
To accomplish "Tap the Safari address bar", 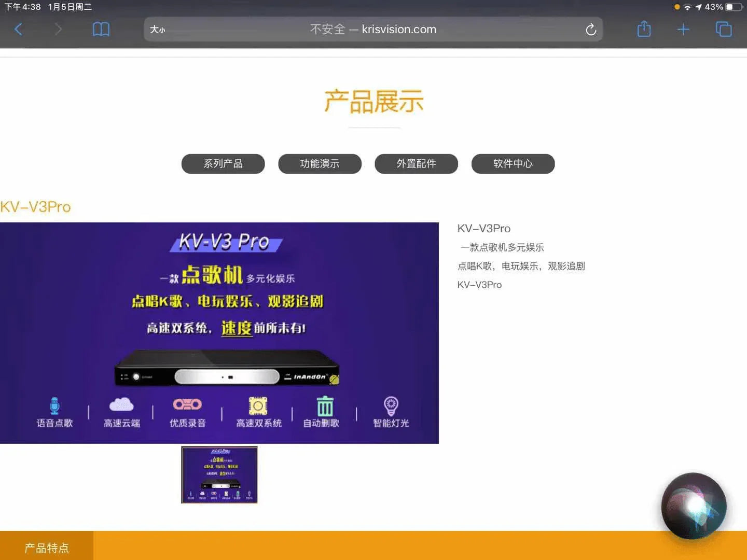I will tap(373, 29).
